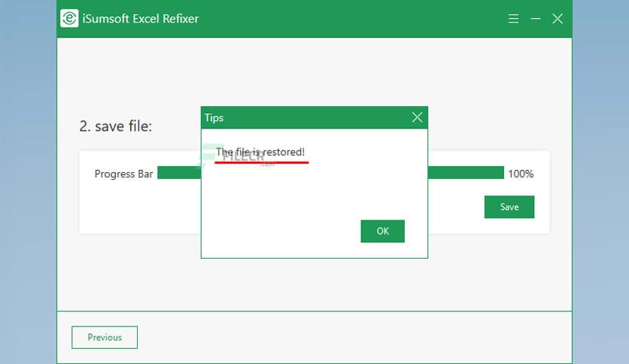Screen dimensions: 629x364
Task: Click the iSumsoft Excel Refixer logo icon
Action: coord(69,19)
